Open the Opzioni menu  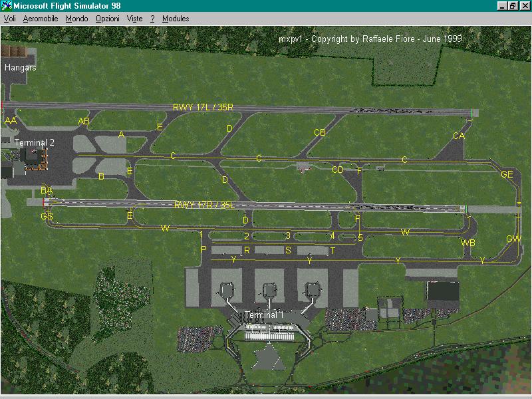[107, 19]
